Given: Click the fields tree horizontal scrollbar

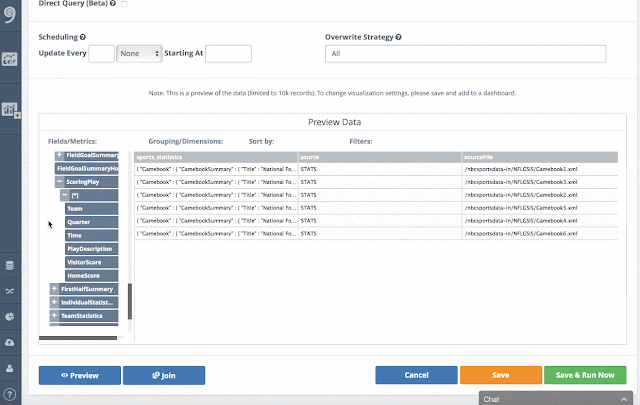Looking at the screenshot, I should point(78,338).
